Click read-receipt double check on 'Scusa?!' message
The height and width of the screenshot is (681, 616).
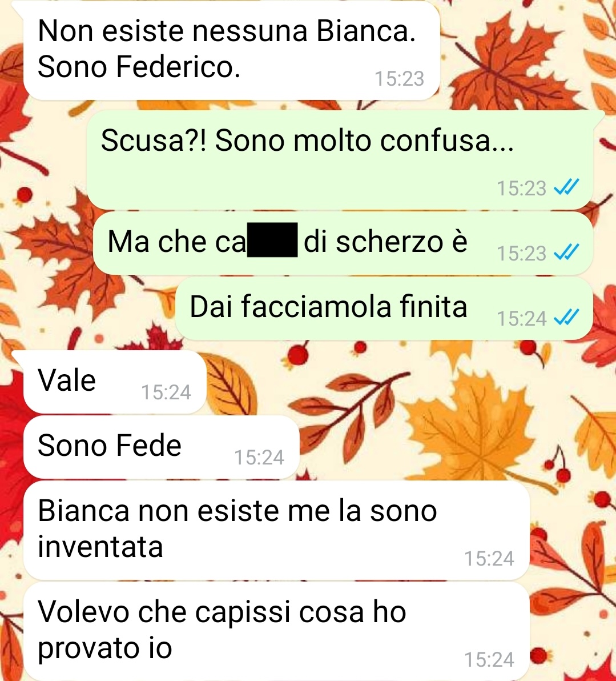(567, 187)
